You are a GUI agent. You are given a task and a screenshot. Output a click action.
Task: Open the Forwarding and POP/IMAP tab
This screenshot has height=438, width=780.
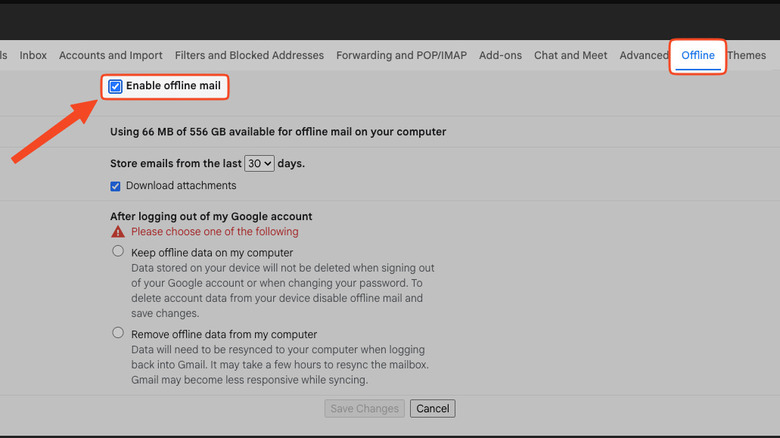click(x=401, y=56)
